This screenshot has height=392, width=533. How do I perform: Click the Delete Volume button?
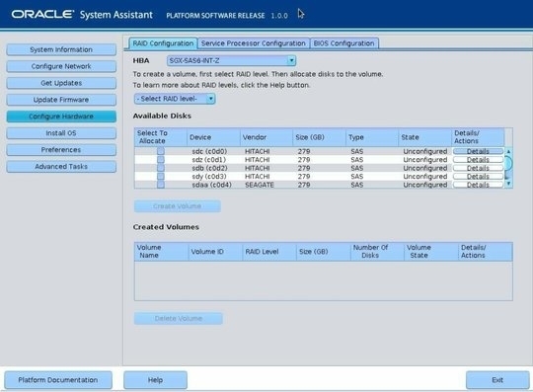pos(179,319)
